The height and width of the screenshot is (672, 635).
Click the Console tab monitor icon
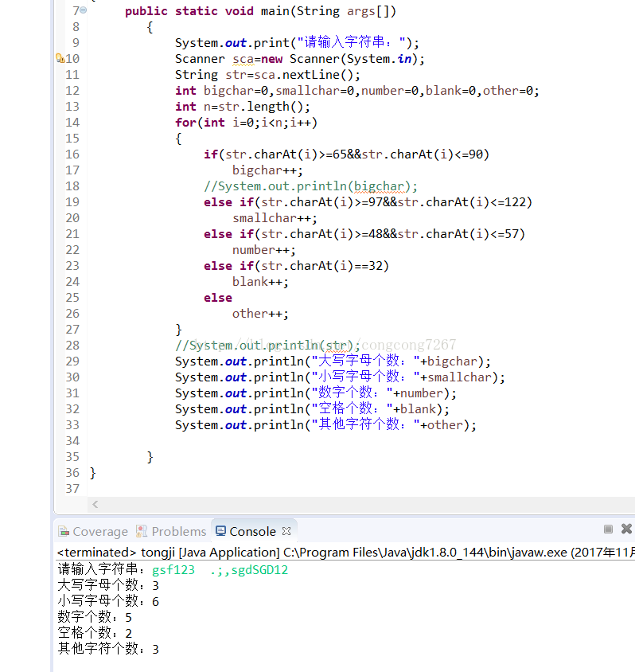coord(220,531)
